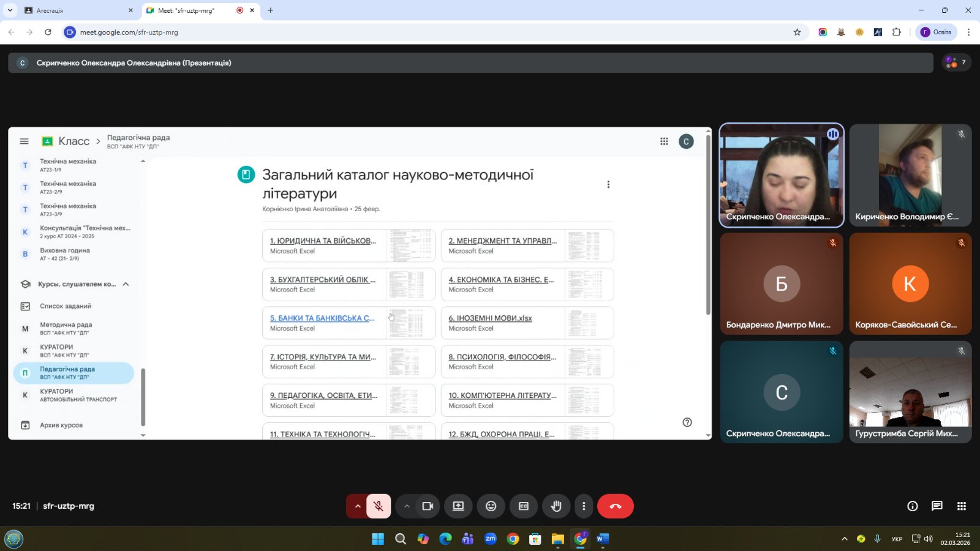Click the present screen (share) icon
The image size is (980, 551).
click(x=458, y=506)
